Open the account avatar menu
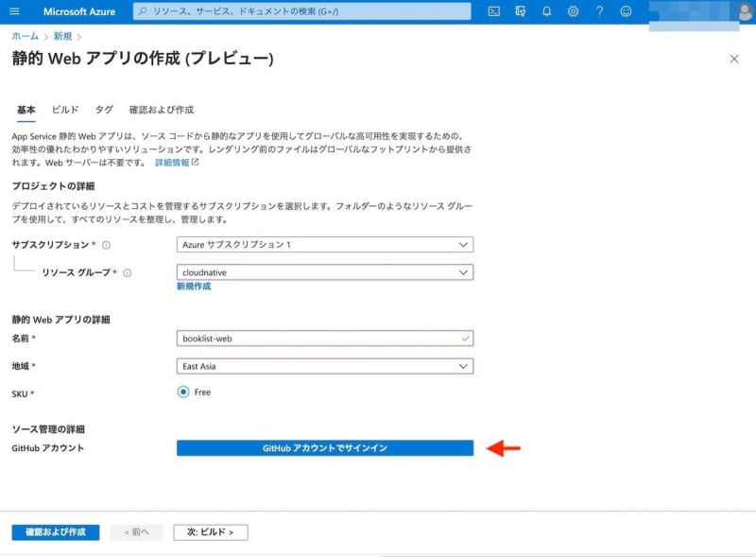Screen dimensions: 756x557 [x=746, y=12]
